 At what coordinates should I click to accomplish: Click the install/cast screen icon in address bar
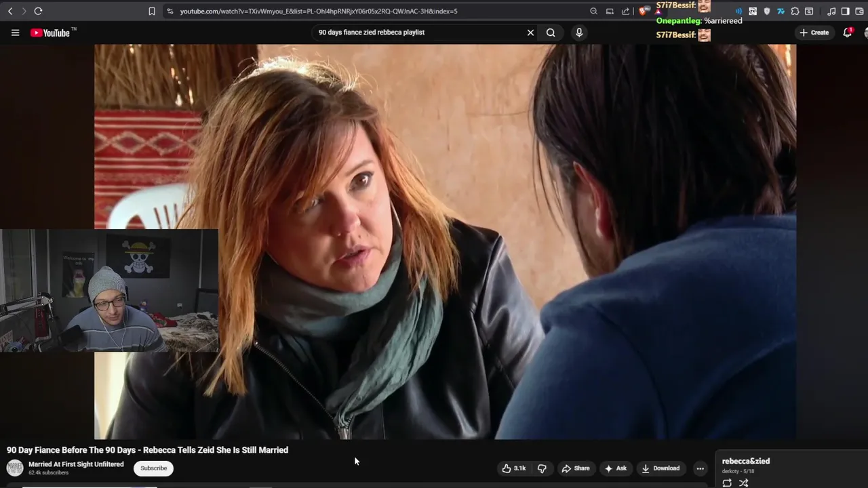click(x=610, y=11)
